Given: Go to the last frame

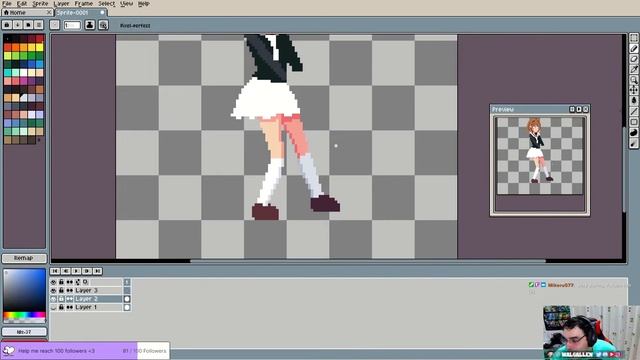Looking at the screenshot, I should (97, 271).
